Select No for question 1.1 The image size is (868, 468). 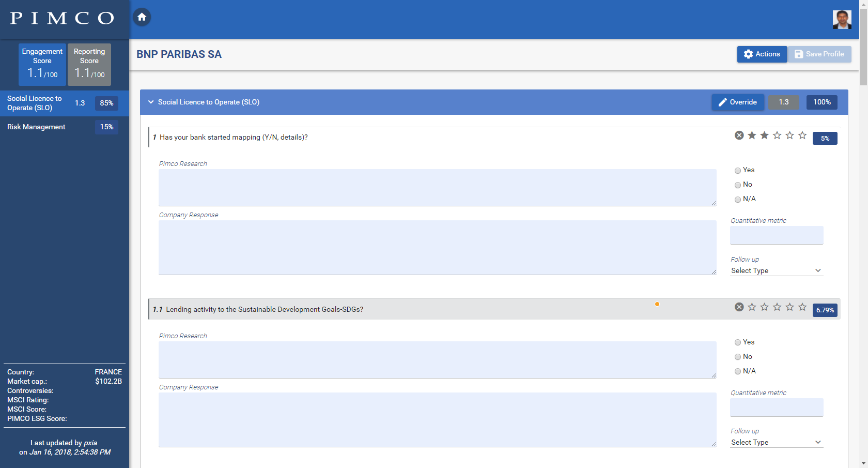pos(738,357)
